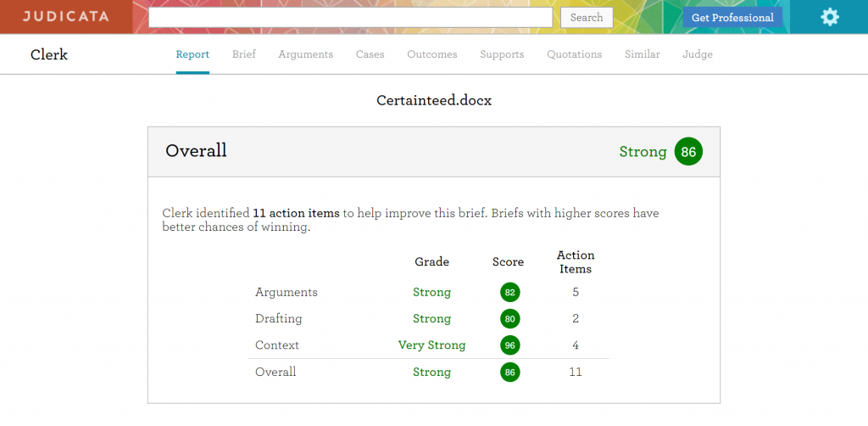The image size is (868, 426).
Task: Select the Outcomes tab
Action: tap(431, 54)
